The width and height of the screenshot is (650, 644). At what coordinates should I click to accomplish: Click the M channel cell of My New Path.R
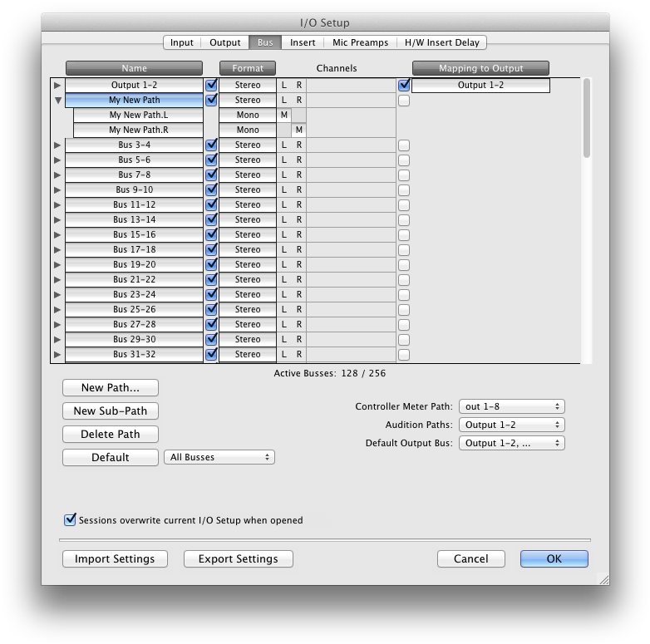tap(299, 130)
